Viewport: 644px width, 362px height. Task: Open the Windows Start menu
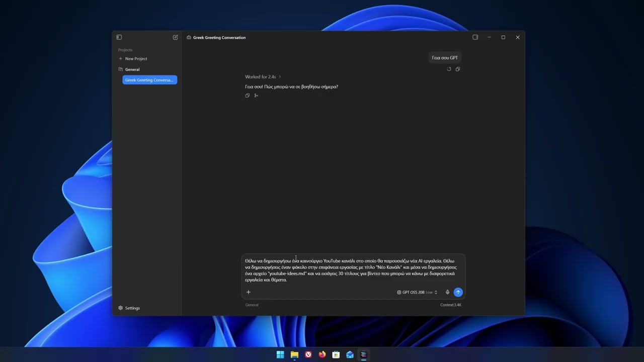pos(280,354)
